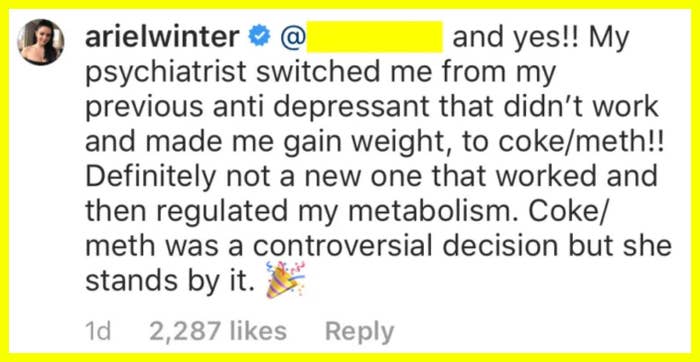Open arielwinter's profile picture avatar
The image size is (700, 362).
41,42
